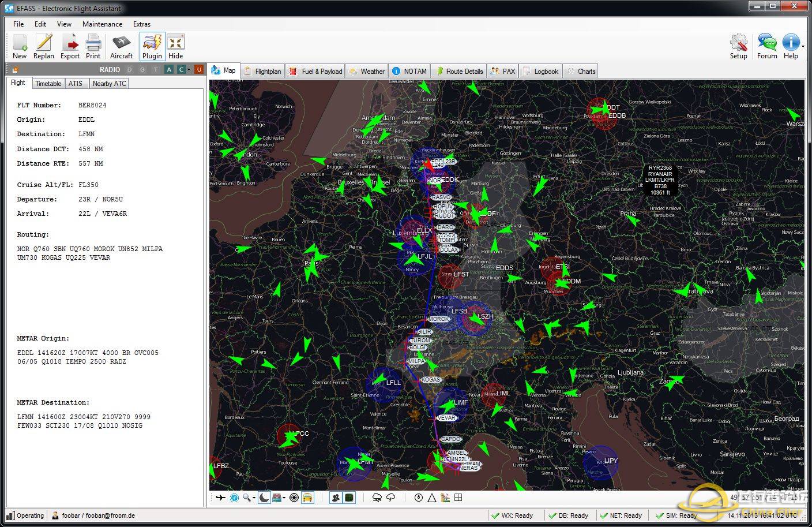Open the map layers dropdown arrow
812x527 pixels.
284,498
